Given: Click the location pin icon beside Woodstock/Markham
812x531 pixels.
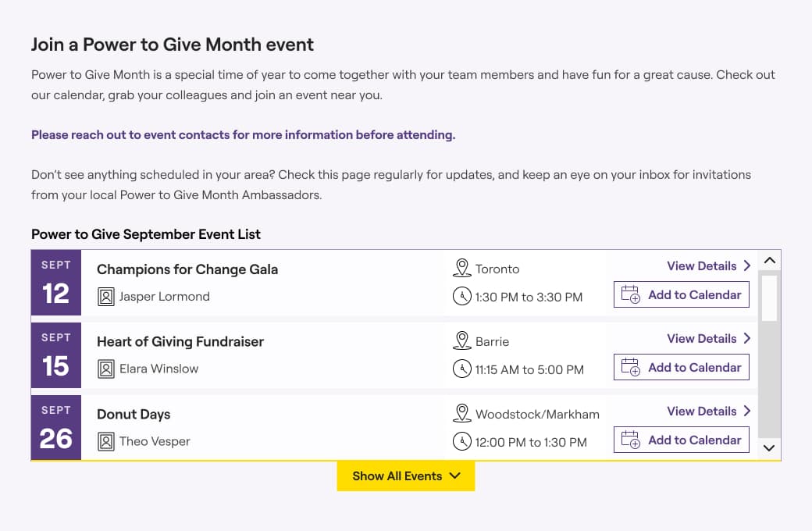Looking at the screenshot, I should [x=462, y=413].
